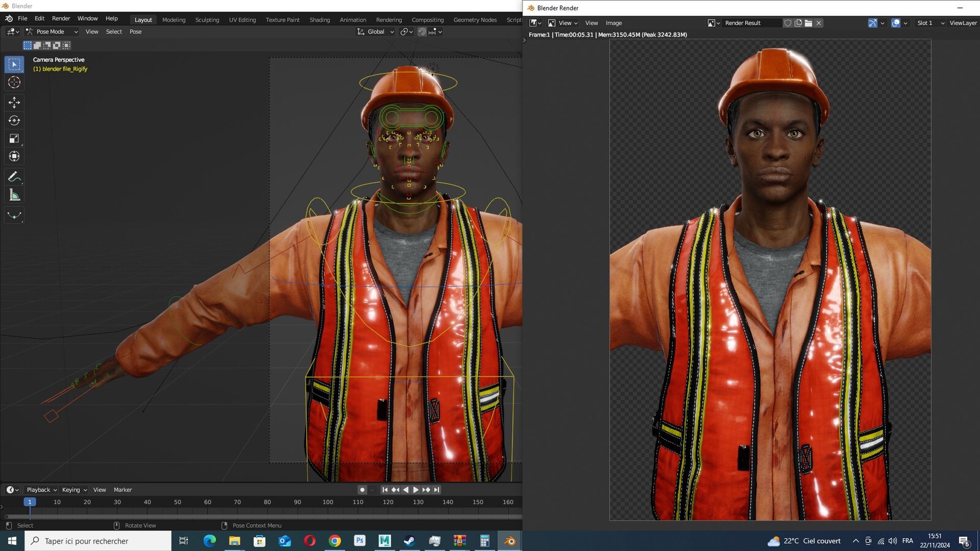This screenshot has width=980, height=551.
Task: Activate the Transform tool
Action: click(x=14, y=156)
